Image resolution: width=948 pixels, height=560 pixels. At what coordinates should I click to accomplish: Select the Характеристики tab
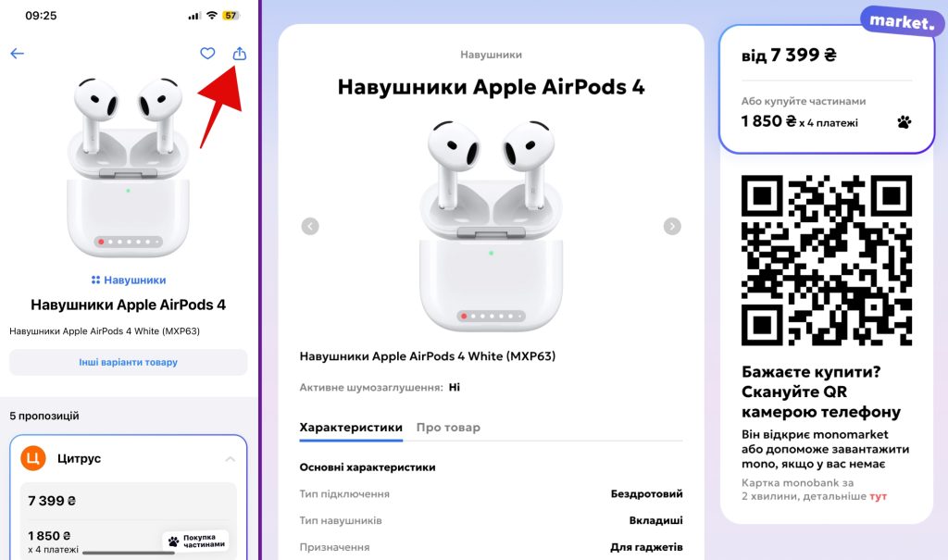pyautogui.click(x=351, y=428)
